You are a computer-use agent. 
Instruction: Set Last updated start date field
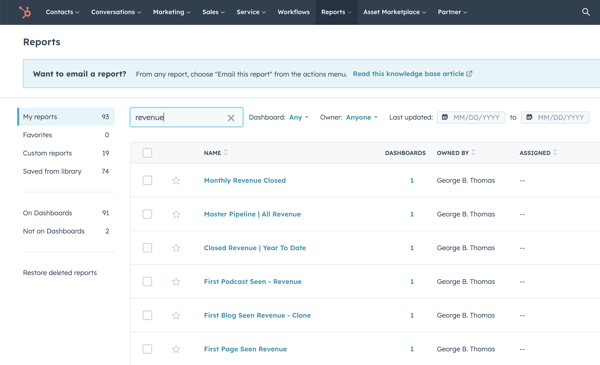pos(471,117)
